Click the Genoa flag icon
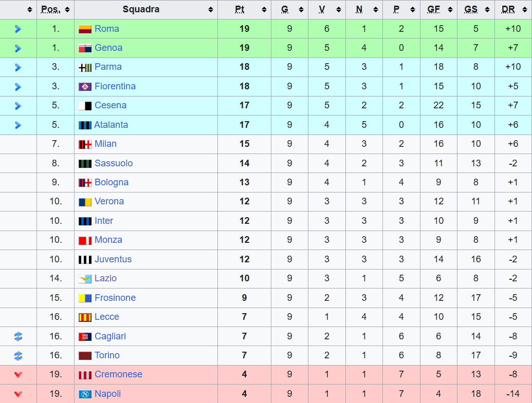The width and height of the screenshot is (532, 403). tap(85, 48)
